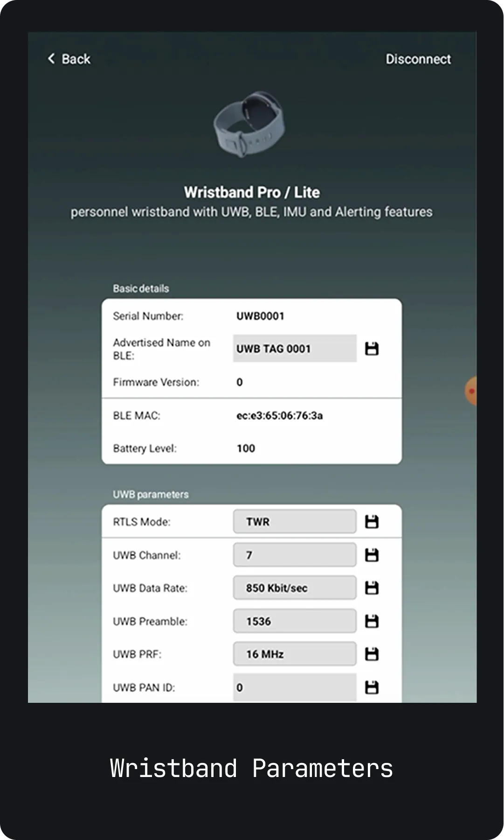The image size is (504, 840).
Task: Save the UWB Preamble value
Action: (372, 622)
